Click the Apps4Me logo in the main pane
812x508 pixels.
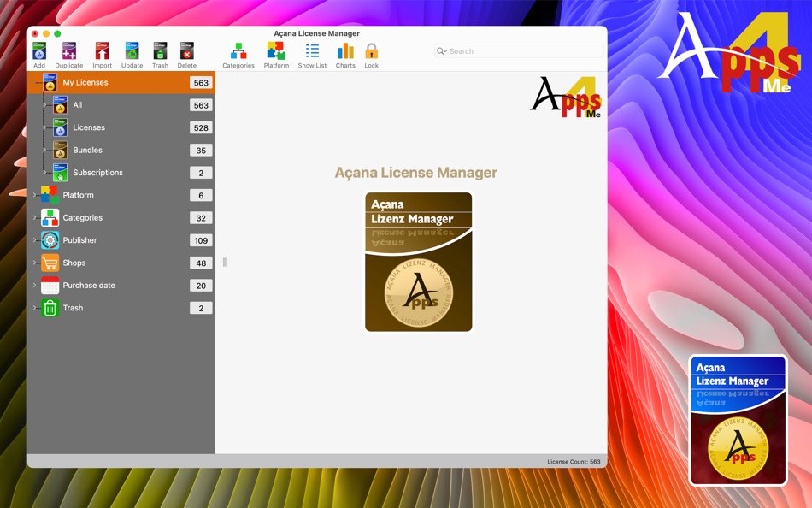tap(566, 97)
